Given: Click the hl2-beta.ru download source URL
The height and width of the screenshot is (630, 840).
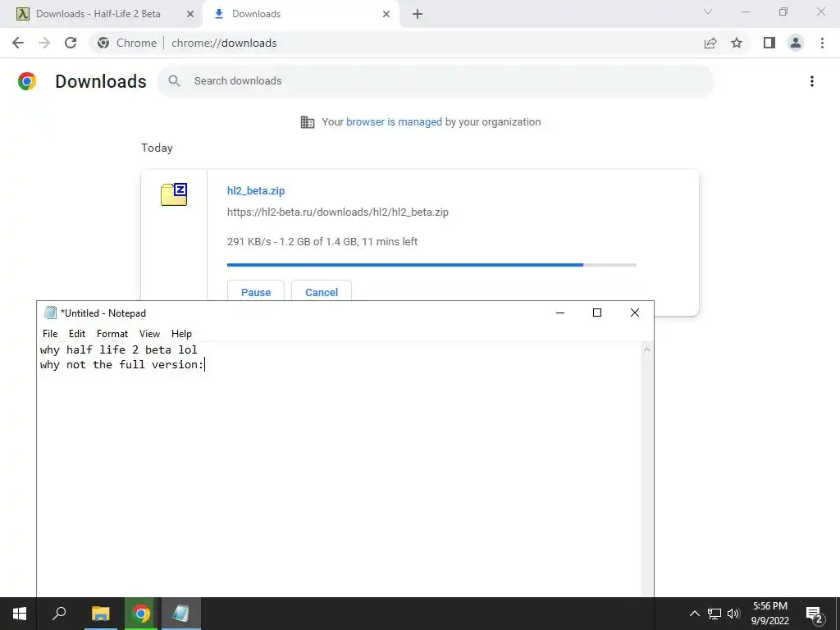Looking at the screenshot, I should 337,212.
